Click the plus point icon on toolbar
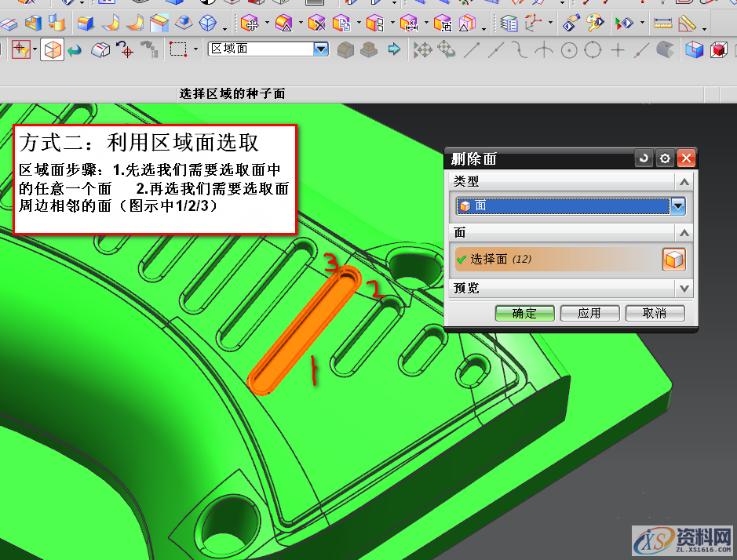Viewport: 737px width, 560px height. point(618,49)
